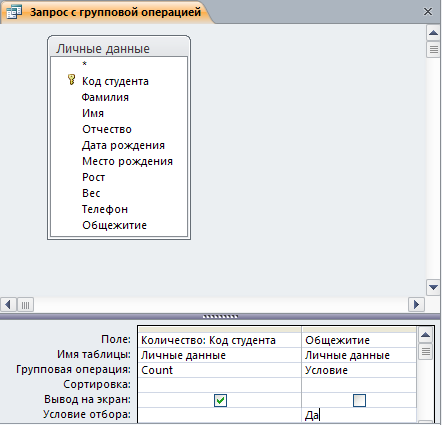Click the query icon on the tab
The width and height of the screenshot is (442, 425).
14,12
